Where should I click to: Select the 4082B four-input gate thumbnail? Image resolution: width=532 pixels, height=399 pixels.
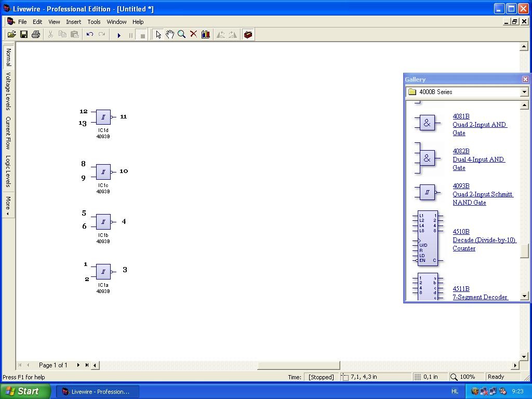[427, 158]
